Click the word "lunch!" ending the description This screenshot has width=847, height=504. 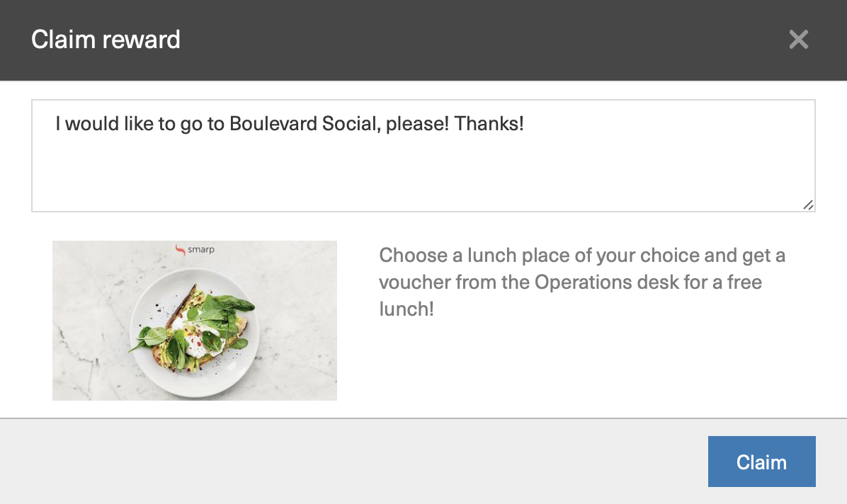[407, 309]
